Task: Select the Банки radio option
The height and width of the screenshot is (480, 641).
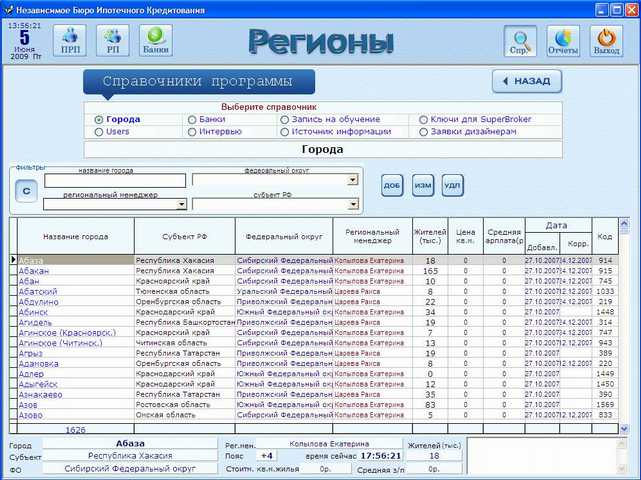Action: coord(192,120)
